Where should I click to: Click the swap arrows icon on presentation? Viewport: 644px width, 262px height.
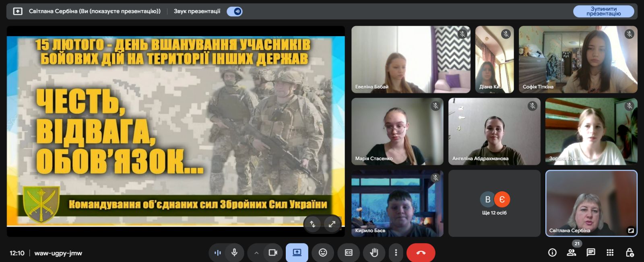click(313, 224)
